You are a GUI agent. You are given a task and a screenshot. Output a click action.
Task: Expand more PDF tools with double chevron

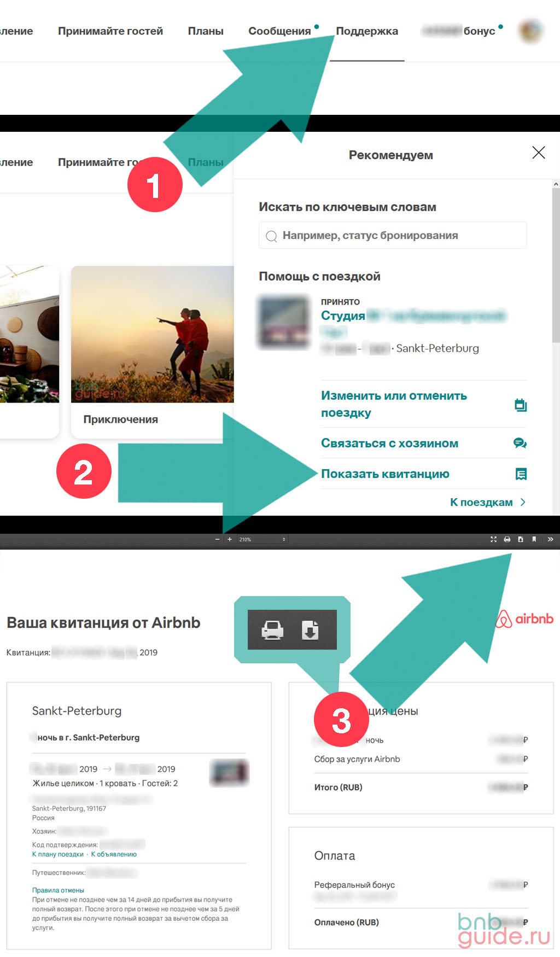550,539
